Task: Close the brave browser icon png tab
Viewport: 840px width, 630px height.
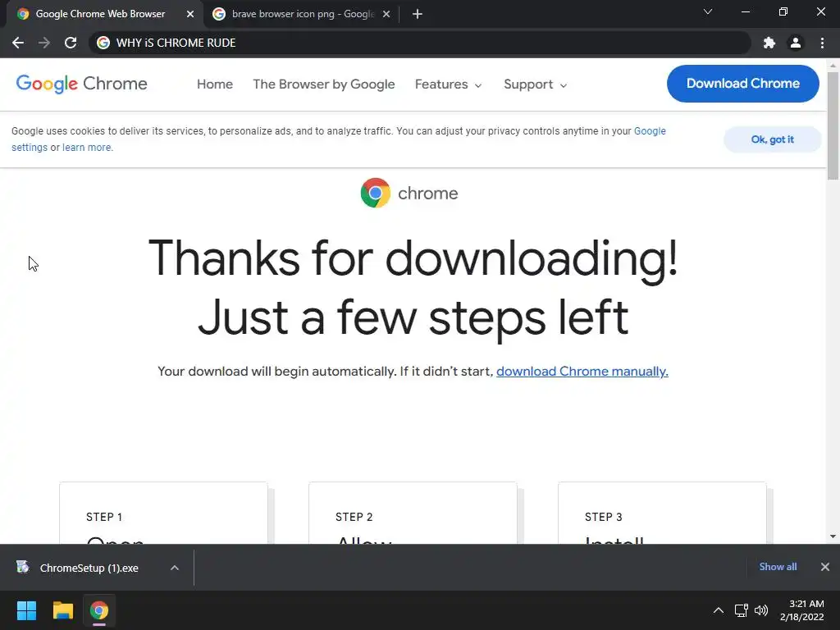Action: click(x=386, y=14)
